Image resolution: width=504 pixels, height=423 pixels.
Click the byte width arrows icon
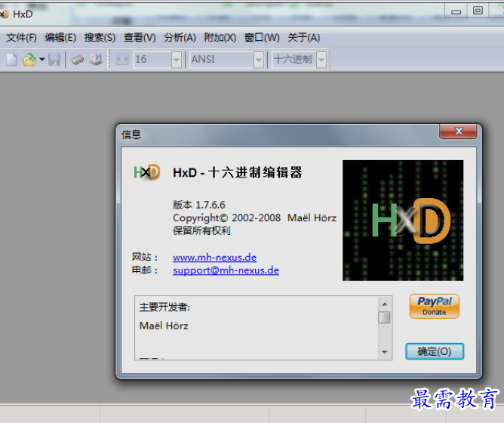click(x=122, y=60)
